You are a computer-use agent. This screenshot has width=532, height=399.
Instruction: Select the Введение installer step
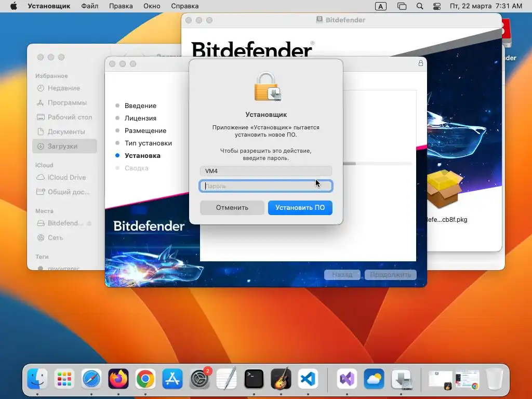[140, 105]
